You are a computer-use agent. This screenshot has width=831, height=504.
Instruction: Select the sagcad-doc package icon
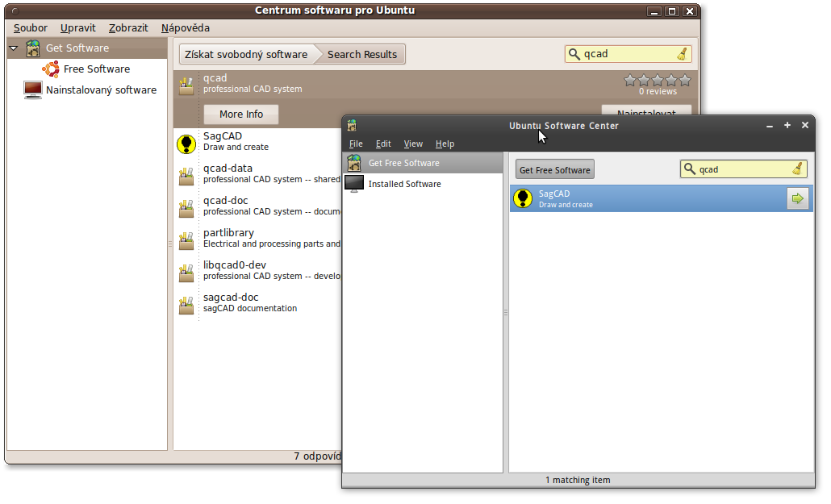tap(186, 306)
